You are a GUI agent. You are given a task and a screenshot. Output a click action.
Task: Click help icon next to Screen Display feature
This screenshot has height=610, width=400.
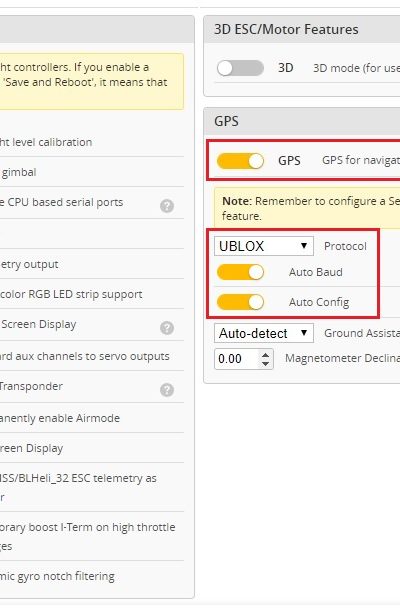coord(167,328)
